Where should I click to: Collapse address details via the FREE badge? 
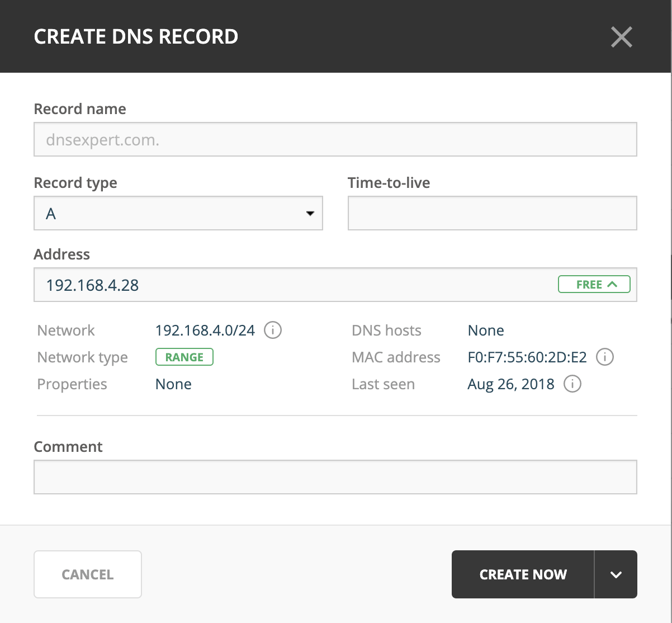click(x=594, y=285)
